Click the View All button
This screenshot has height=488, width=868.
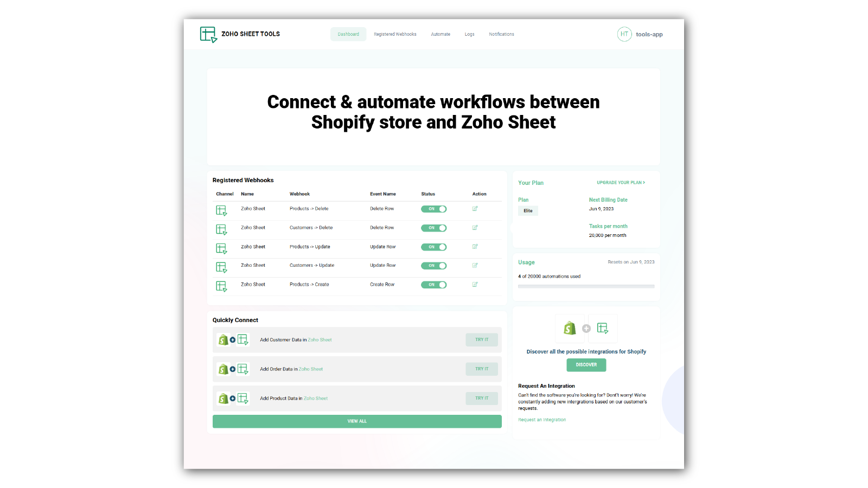point(357,421)
